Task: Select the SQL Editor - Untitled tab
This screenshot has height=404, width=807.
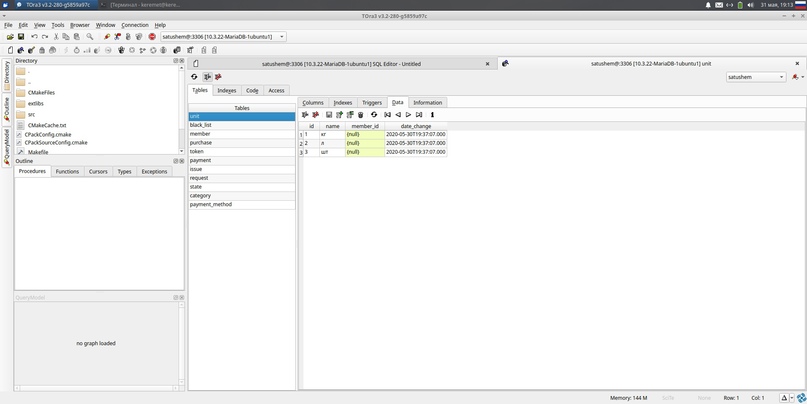Action: coord(341,64)
